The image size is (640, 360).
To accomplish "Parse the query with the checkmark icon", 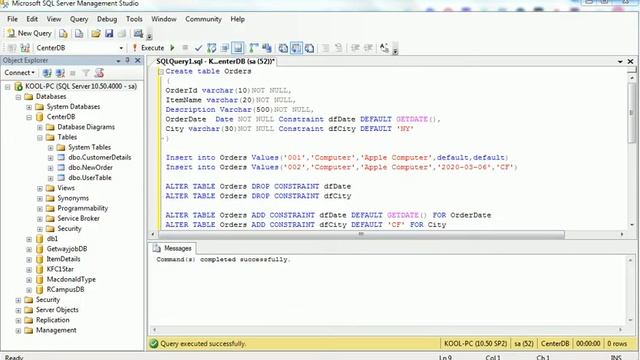I will (198, 48).
